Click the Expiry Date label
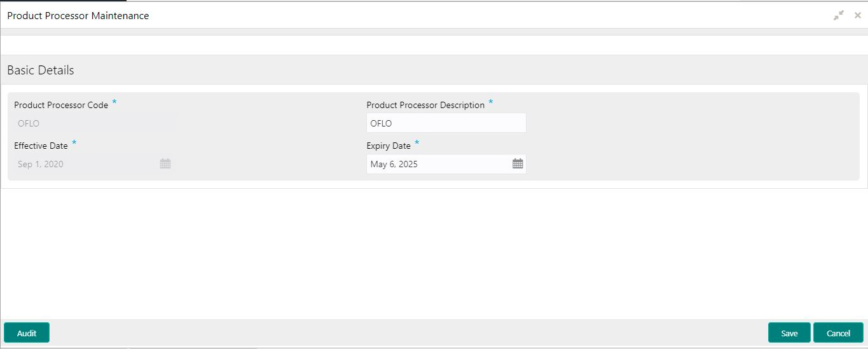This screenshot has height=349, width=868. tap(389, 146)
